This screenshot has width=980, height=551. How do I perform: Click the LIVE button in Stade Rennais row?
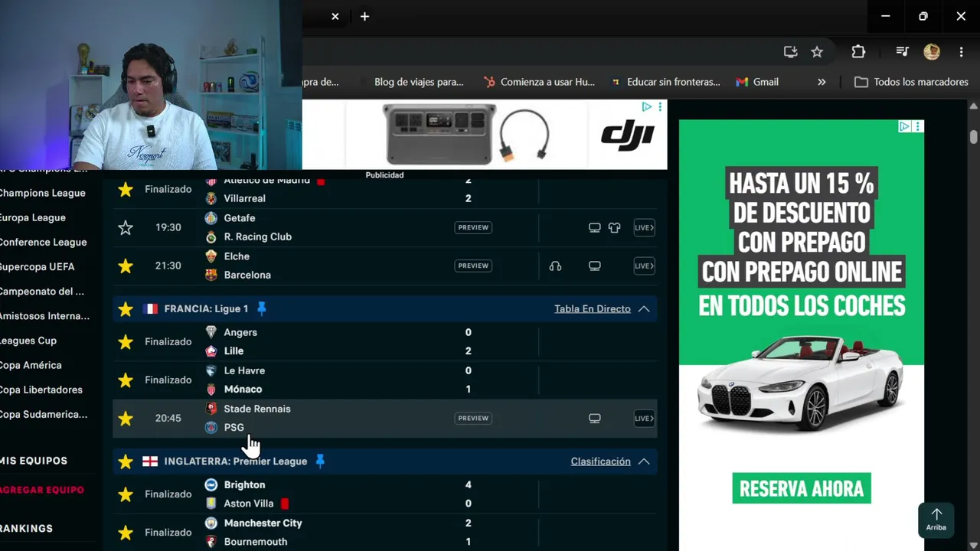tap(644, 418)
